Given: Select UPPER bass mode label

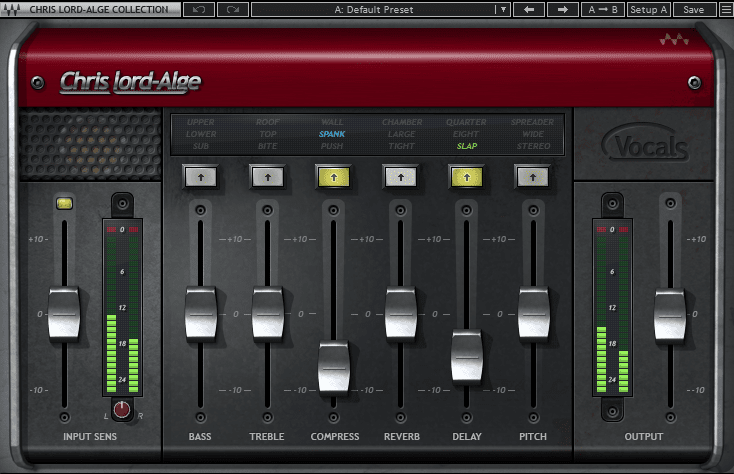Looking at the screenshot, I should click(x=201, y=122).
